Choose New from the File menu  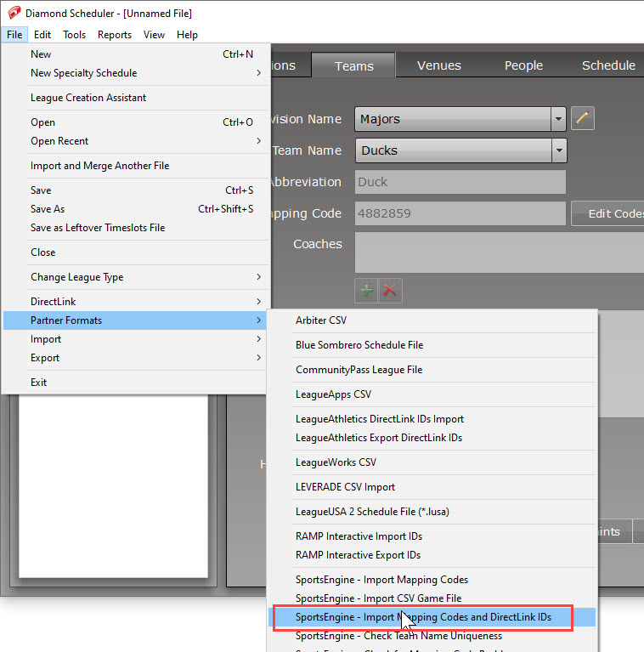(x=136, y=54)
